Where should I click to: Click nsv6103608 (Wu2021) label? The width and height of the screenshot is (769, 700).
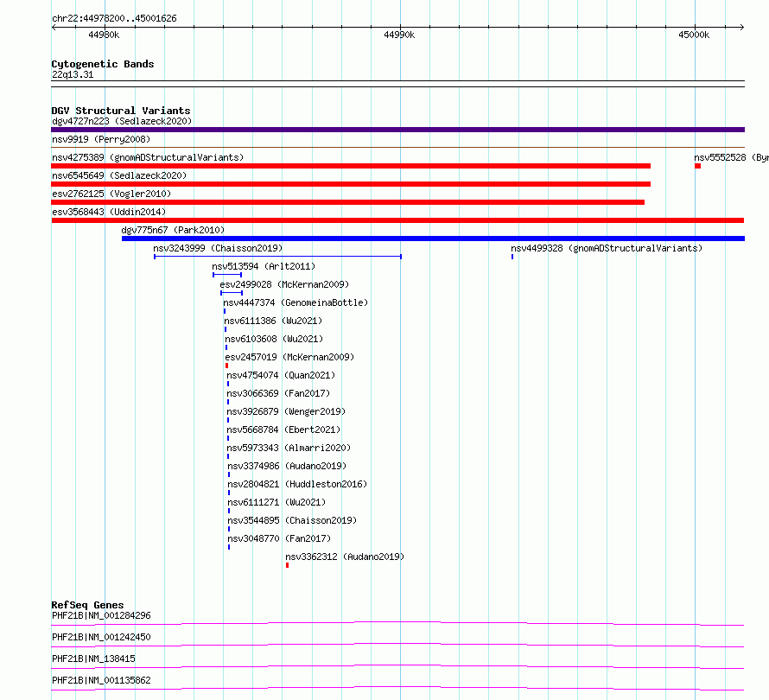(274, 339)
